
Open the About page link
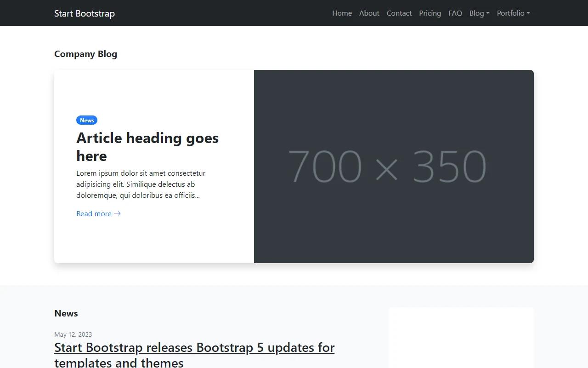pyautogui.click(x=369, y=13)
